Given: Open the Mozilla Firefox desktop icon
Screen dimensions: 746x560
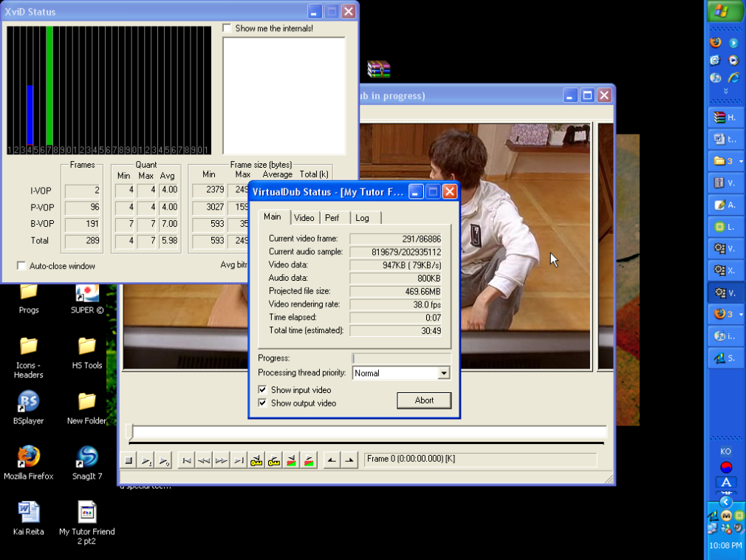Looking at the screenshot, I should pos(28,457).
